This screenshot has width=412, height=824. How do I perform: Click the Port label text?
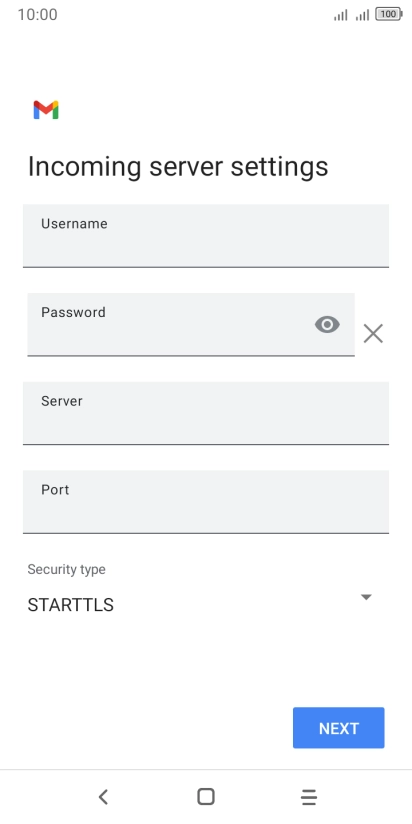[55, 490]
